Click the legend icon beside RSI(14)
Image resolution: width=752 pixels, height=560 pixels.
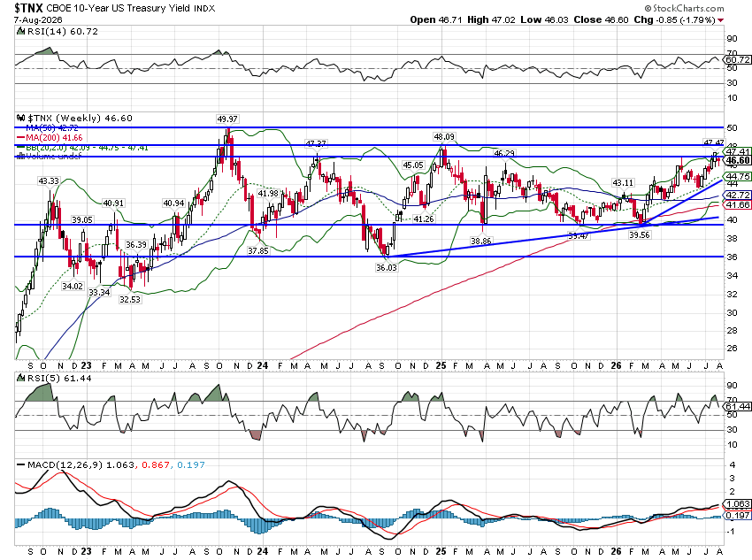point(20,31)
